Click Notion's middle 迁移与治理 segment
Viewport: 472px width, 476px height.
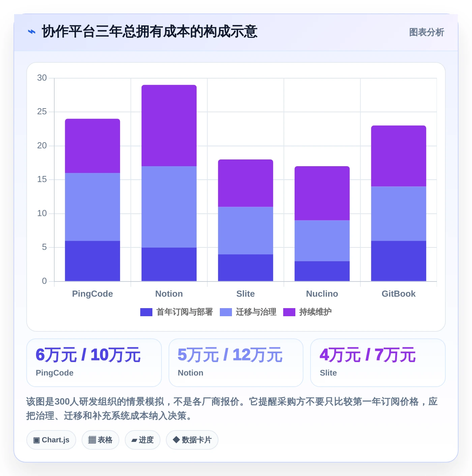(x=169, y=207)
